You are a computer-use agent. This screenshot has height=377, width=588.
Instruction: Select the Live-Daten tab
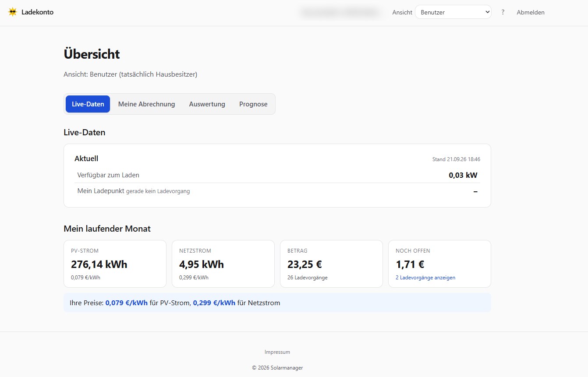coord(88,104)
